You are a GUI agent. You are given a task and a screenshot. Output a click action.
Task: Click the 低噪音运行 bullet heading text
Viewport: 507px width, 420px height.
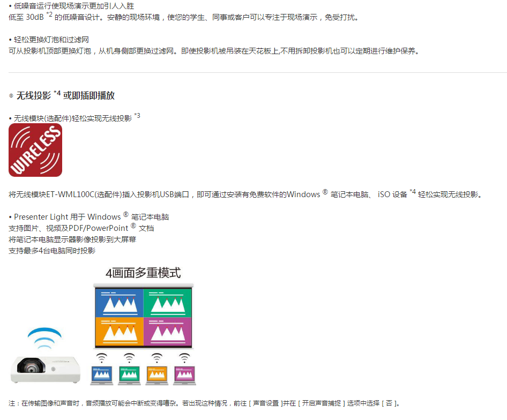tap(73, 6)
